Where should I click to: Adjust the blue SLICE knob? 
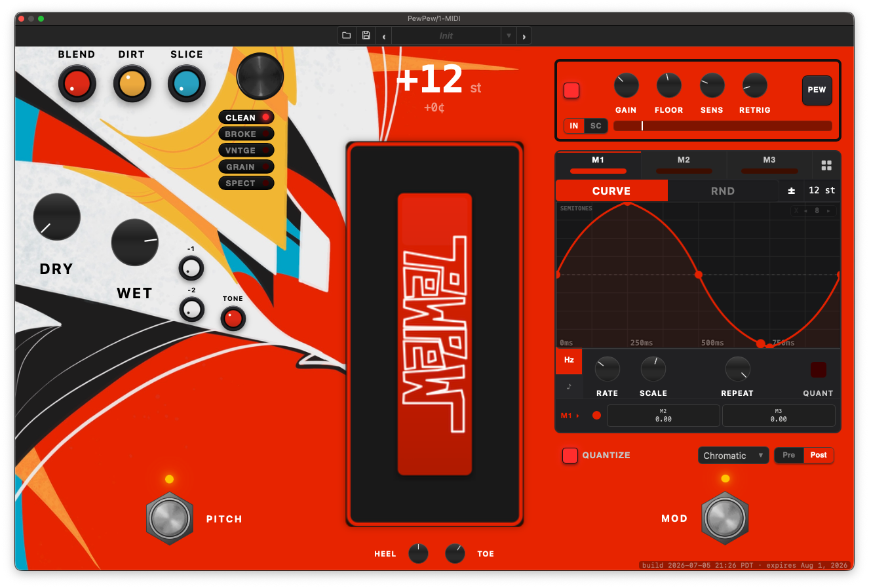(x=187, y=85)
